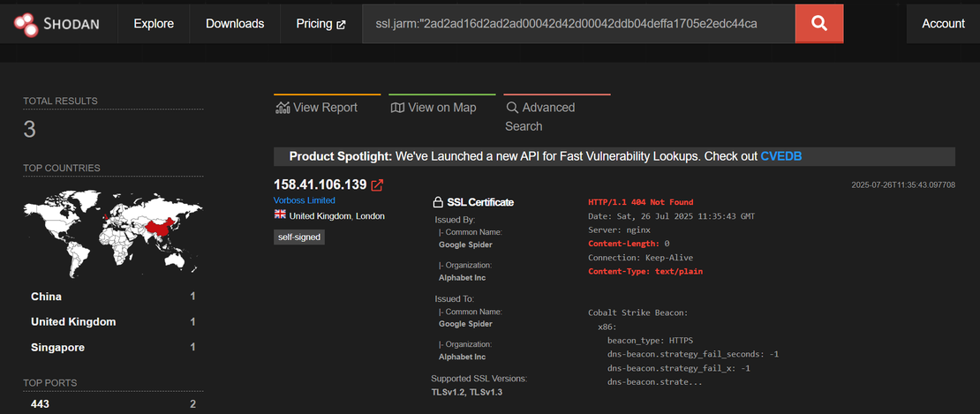Click the red search magnifier button
Screen dimensions: 980x414
click(x=818, y=23)
